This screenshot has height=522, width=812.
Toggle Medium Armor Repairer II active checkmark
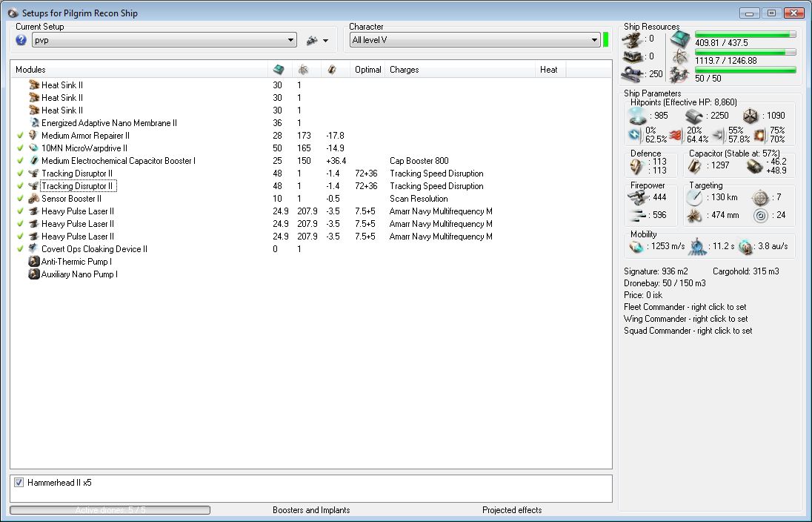[x=20, y=135]
